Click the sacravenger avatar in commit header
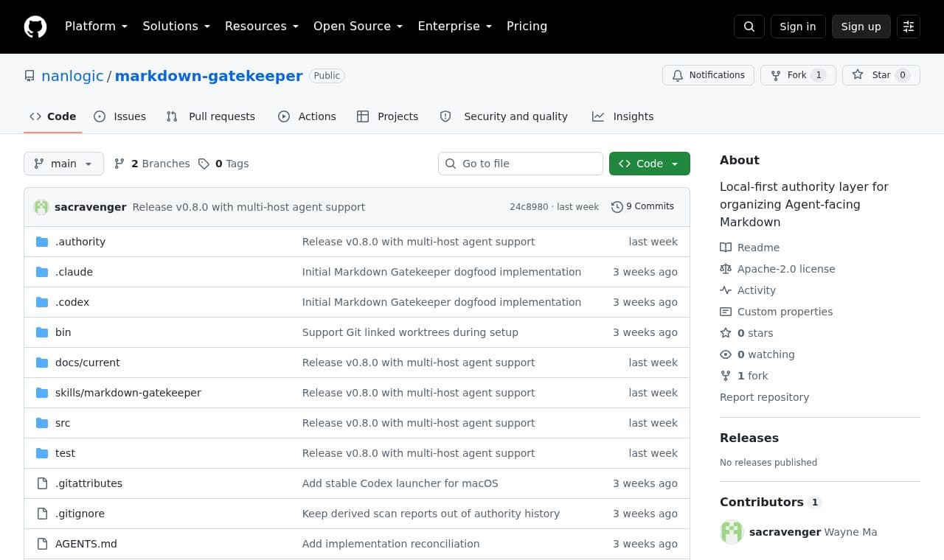The width and height of the screenshot is (944, 560). 41,207
